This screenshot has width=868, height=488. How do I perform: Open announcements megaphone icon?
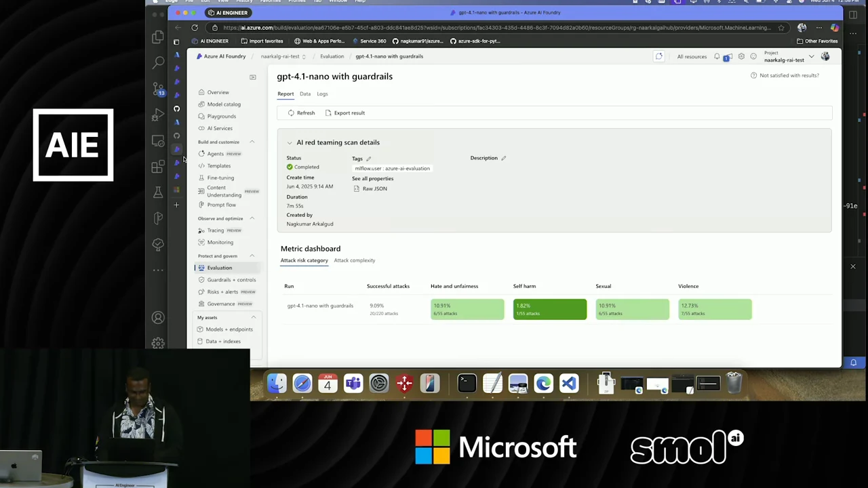[x=728, y=56]
